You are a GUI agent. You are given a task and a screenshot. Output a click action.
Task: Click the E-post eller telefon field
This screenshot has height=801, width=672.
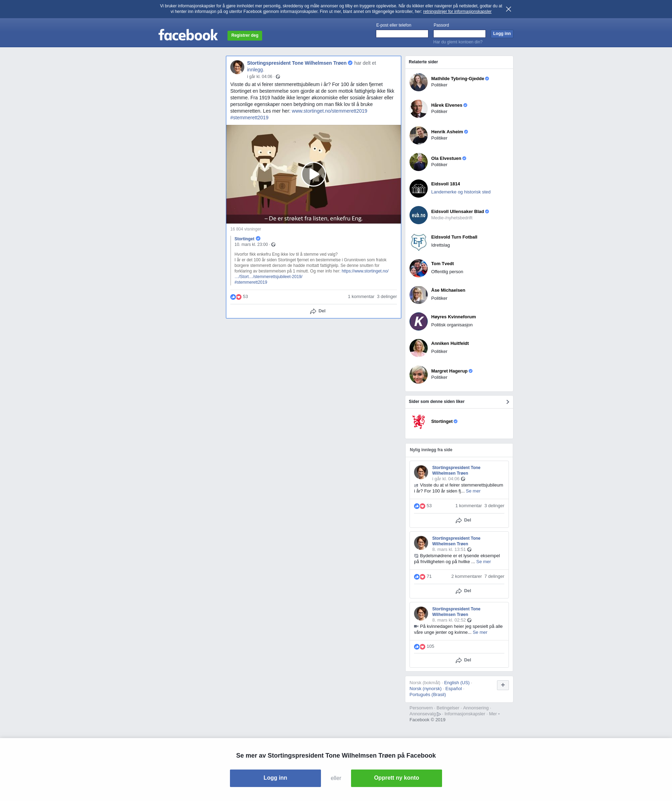point(402,34)
